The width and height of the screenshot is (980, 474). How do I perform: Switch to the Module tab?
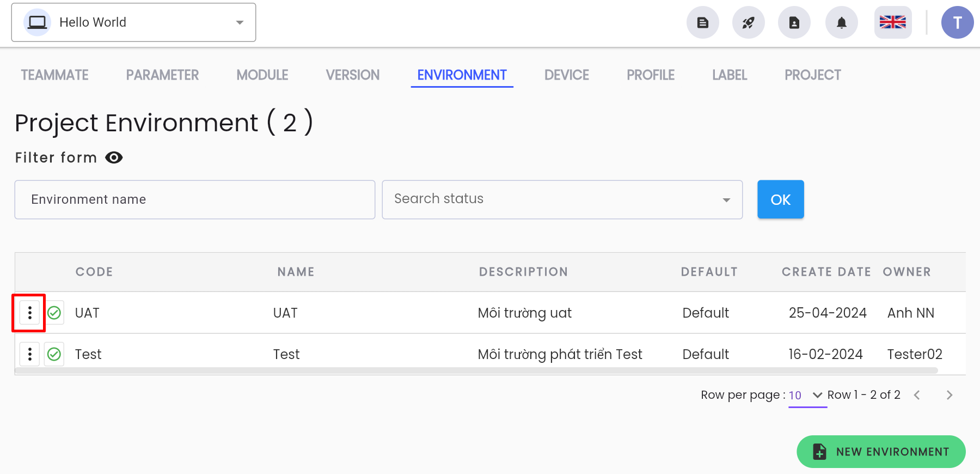(x=262, y=75)
